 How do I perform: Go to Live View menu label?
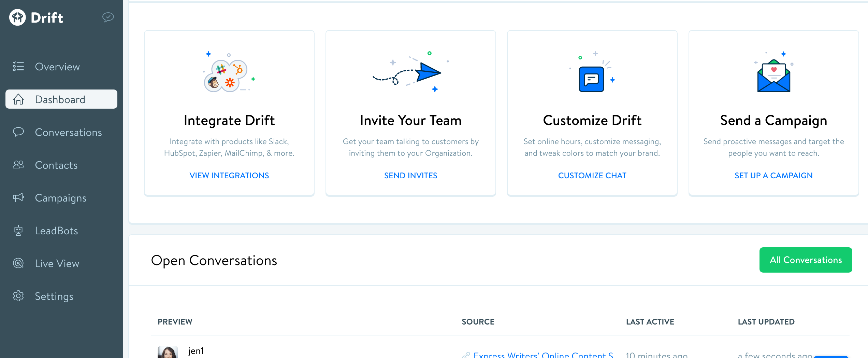57,263
